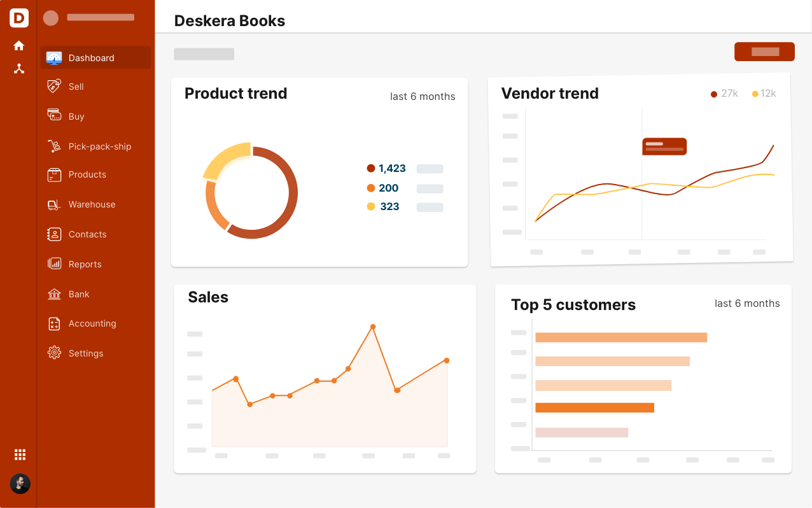Open the Buy menu item
The width and height of the screenshot is (812, 508).
tap(76, 116)
